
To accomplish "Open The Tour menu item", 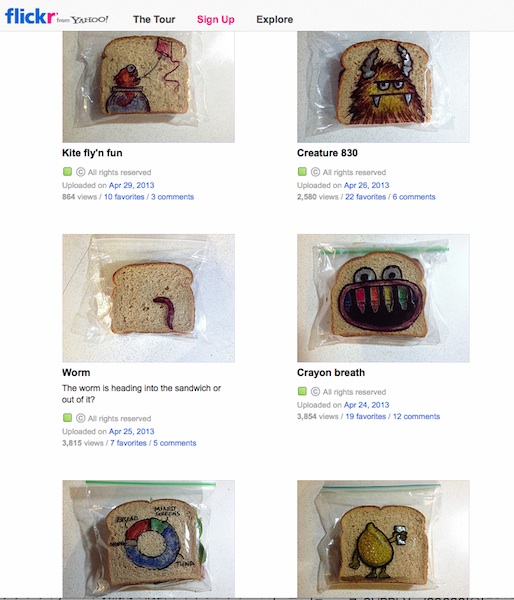I will [x=154, y=20].
